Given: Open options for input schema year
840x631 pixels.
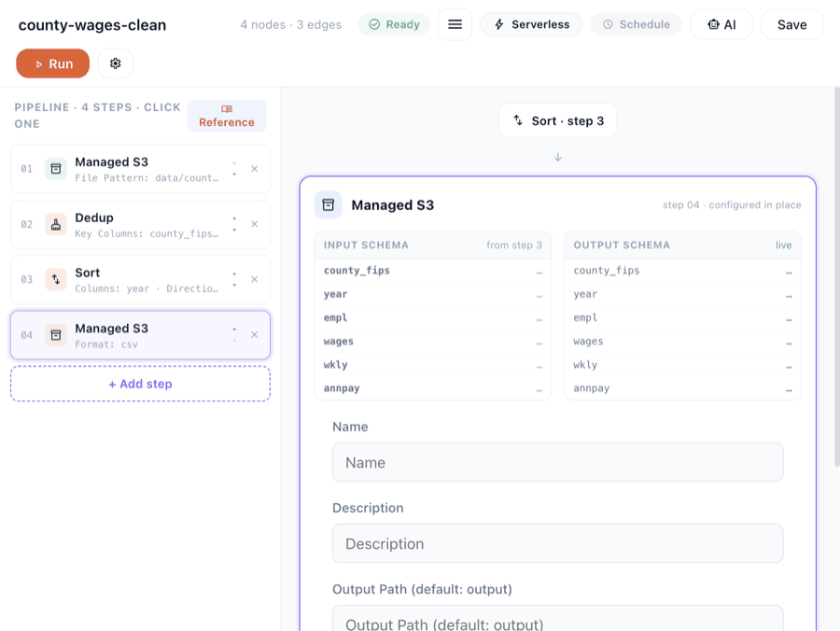Looking at the screenshot, I should 539,296.
